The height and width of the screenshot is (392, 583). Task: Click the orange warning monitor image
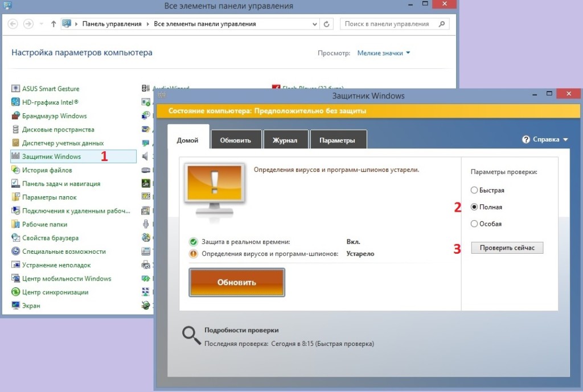point(215,192)
